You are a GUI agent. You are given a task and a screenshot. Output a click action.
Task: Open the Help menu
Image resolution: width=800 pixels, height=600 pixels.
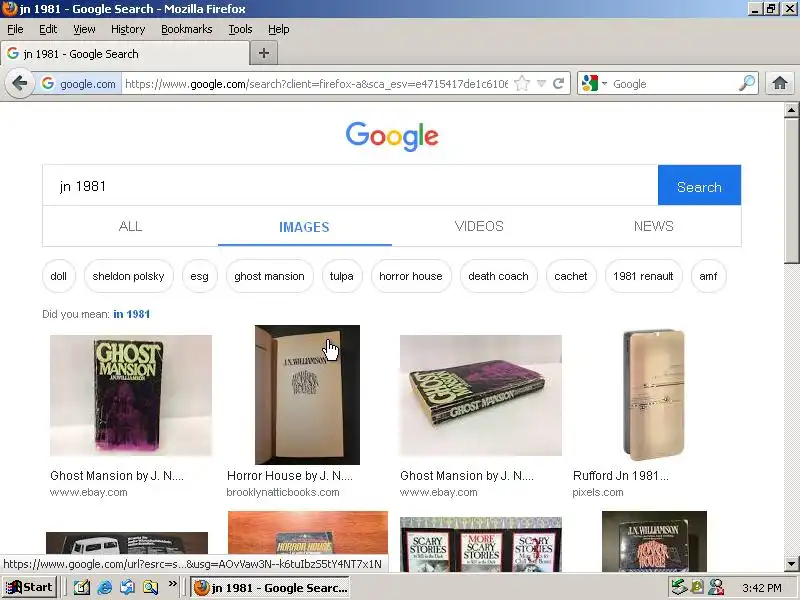pyautogui.click(x=279, y=29)
